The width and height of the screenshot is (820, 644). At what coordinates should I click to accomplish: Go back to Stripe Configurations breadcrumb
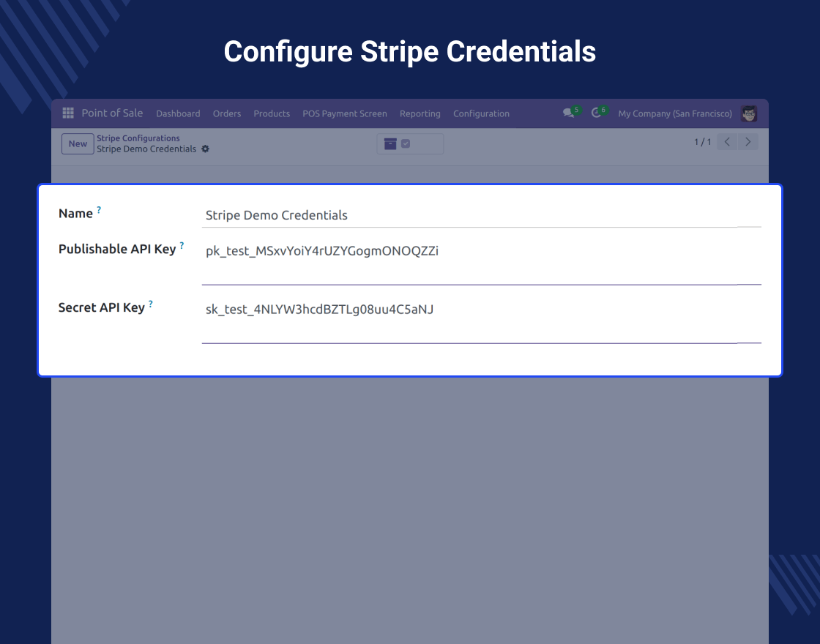[x=138, y=138]
